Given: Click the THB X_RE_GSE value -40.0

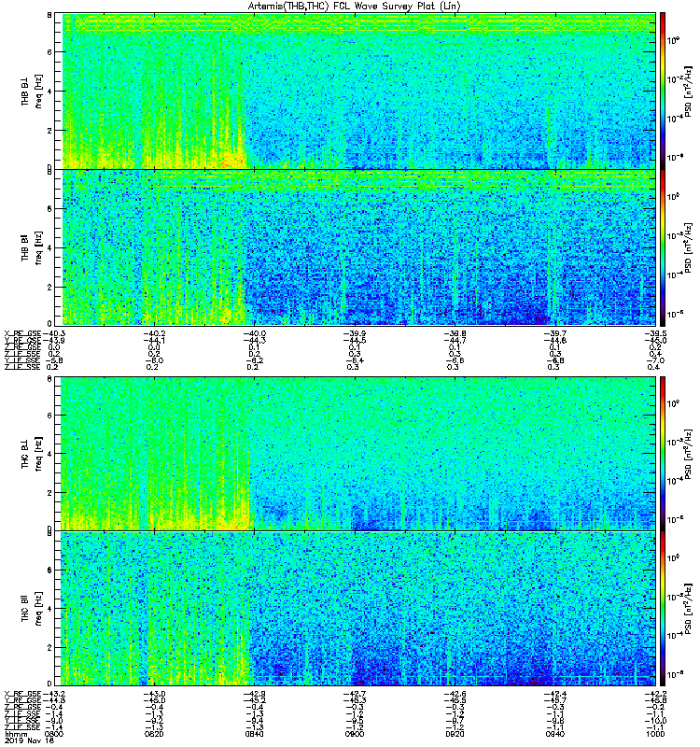Looking at the screenshot, I should tap(254, 334).
